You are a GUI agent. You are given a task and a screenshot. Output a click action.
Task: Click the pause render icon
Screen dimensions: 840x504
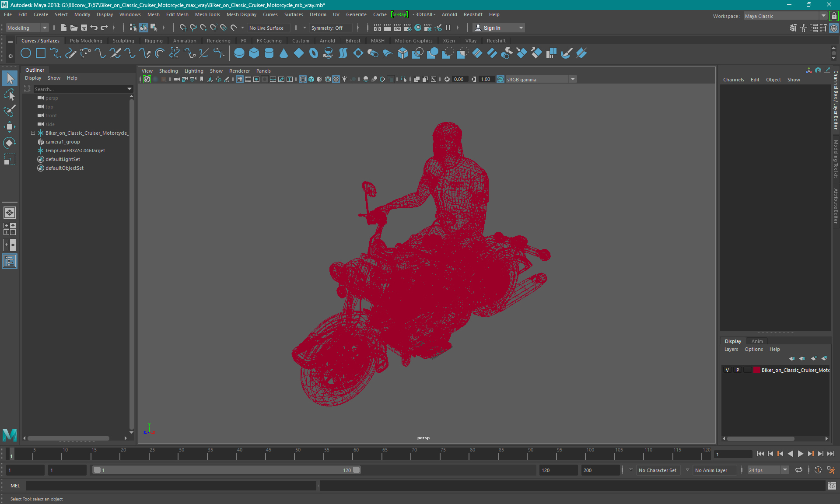[x=448, y=28]
